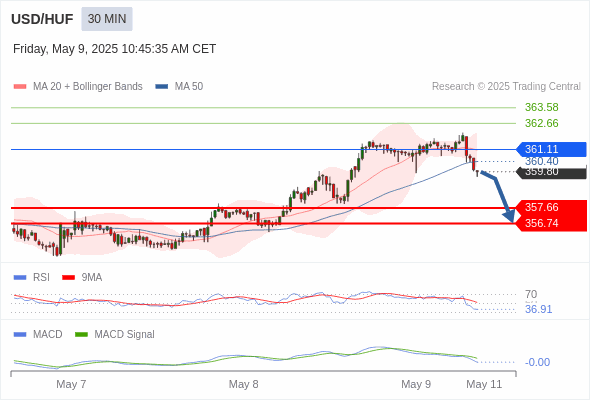590x400 pixels.
Task: Click the blue downward forecast arrow
Action: 498,196
